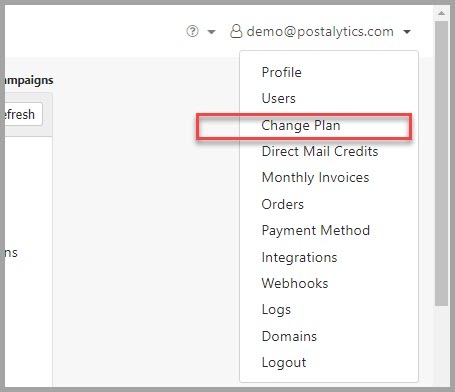The width and height of the screenshot is (455, 392).
Task: Open Direct Mail Credits
Action: (x=320, y=151)
